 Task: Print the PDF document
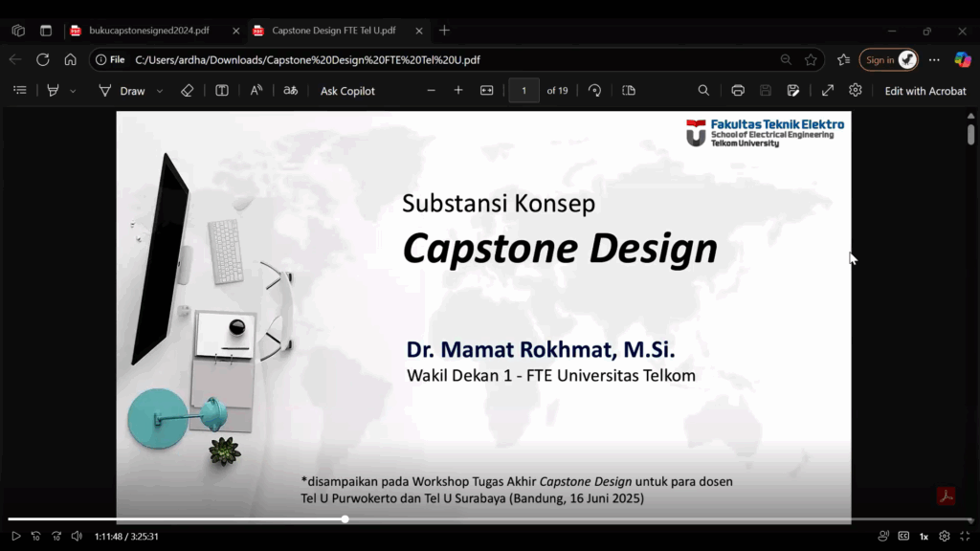tap(738, 91)
